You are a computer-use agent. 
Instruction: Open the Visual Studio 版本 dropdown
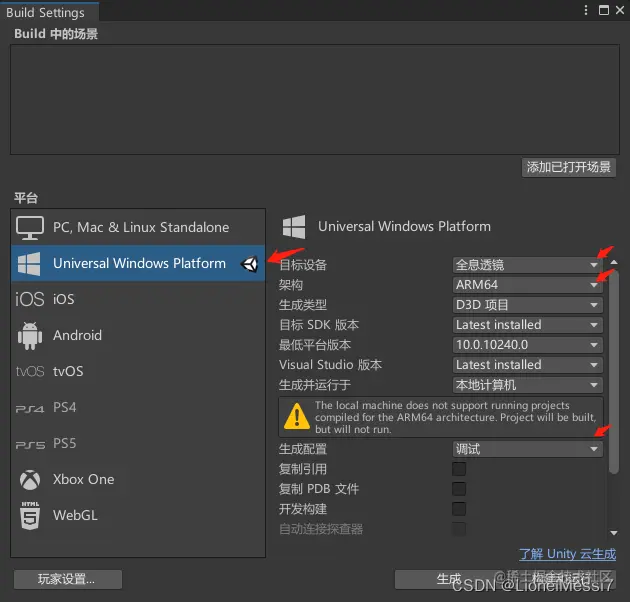[527, 365]
